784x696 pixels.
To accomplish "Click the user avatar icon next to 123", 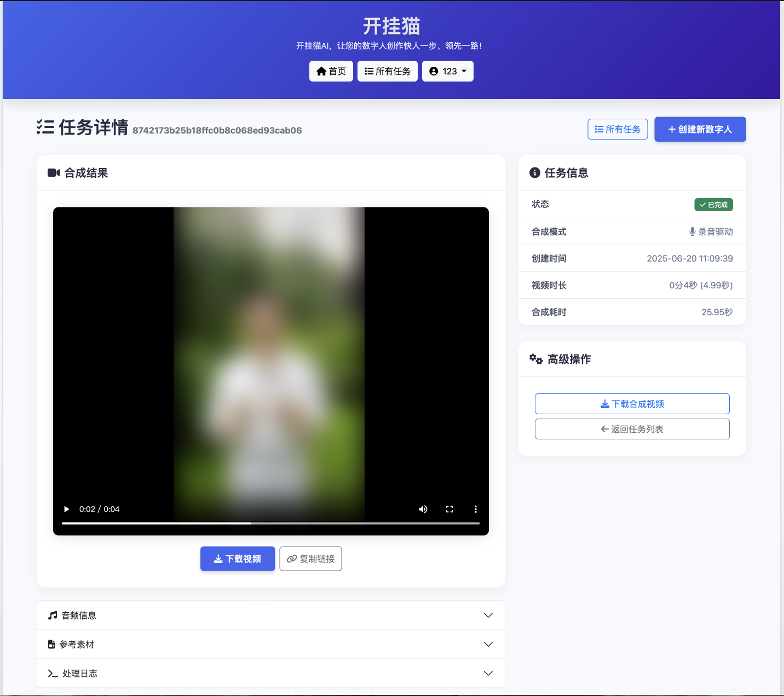I will click(x=434, y=71).
